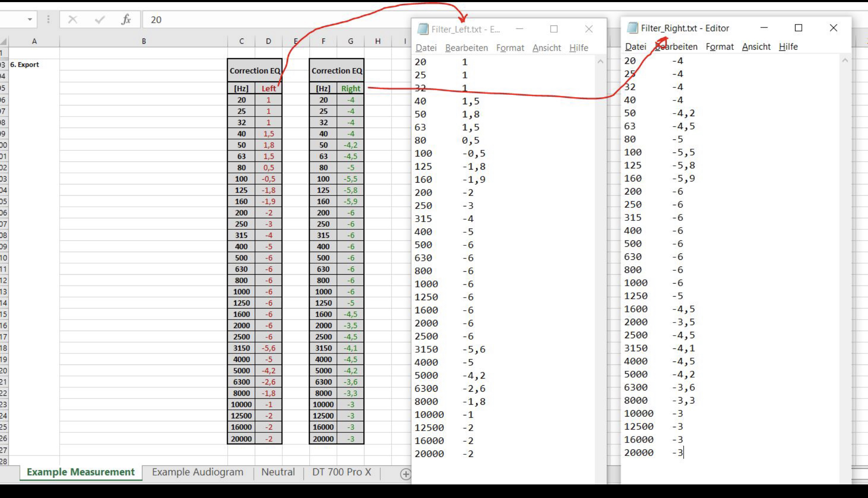Select Excel column C header
The image size is (868, 498).
click(242, 41)
